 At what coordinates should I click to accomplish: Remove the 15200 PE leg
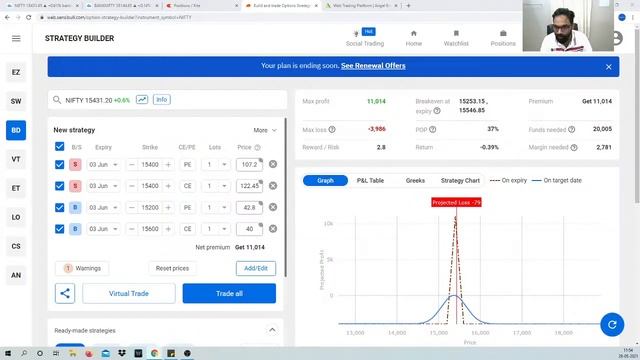[273, 207]
